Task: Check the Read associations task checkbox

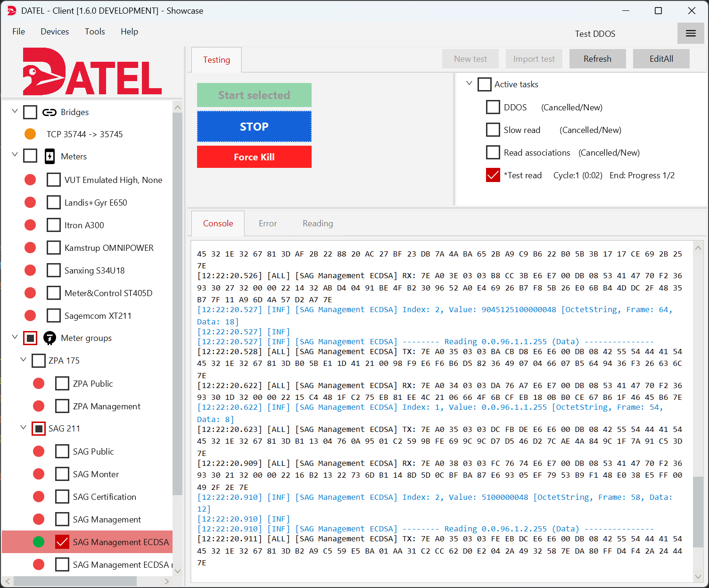Action: tap(493, 152)
